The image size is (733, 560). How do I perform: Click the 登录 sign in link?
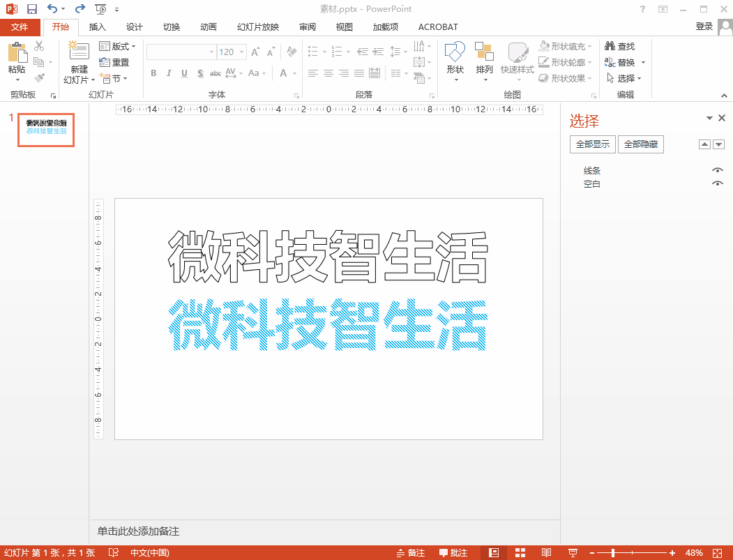click(x=704, y=27)
